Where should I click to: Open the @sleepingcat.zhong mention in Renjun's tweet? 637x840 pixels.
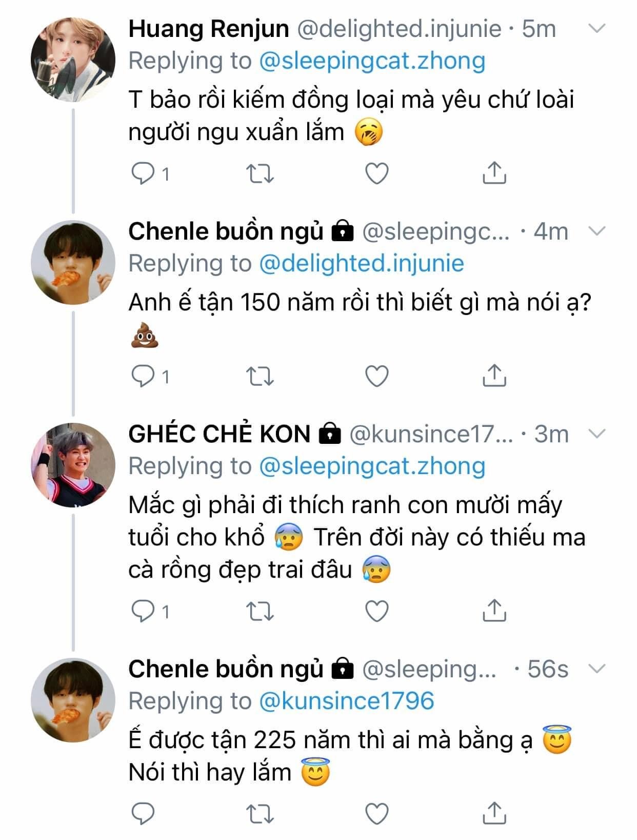[372, 61]
